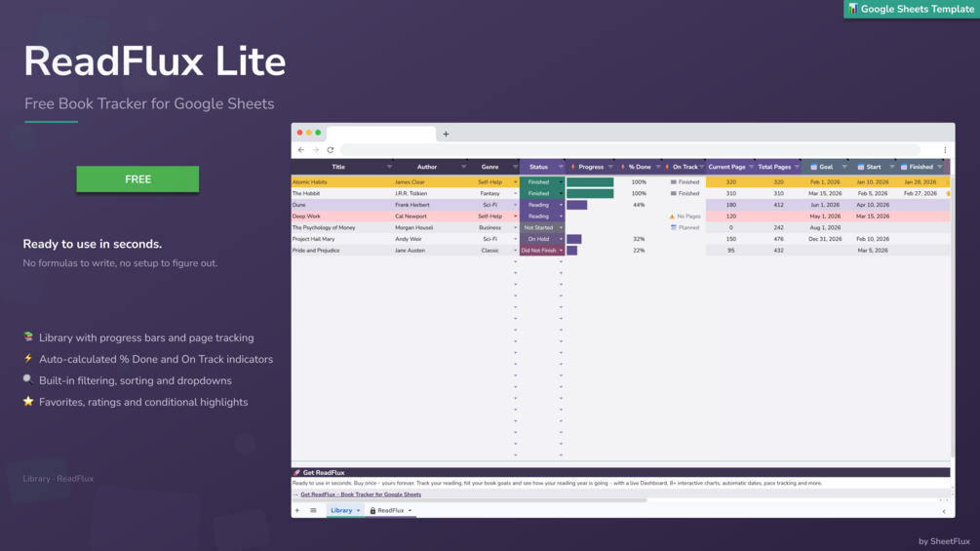Open filter for Title column
Screen dimensions: 980x551
[x=389, y=167]
